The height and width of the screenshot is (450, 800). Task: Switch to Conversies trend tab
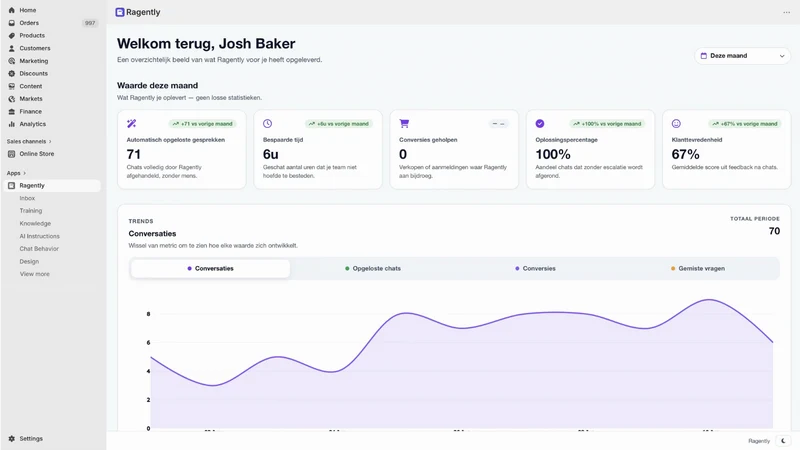click(535, 268)
